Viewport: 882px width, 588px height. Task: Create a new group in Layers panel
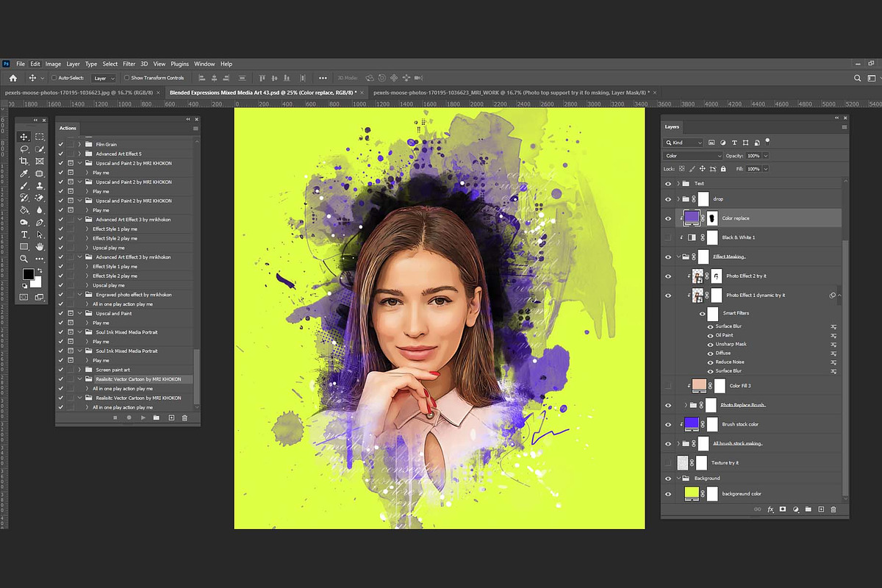[808, 509]
